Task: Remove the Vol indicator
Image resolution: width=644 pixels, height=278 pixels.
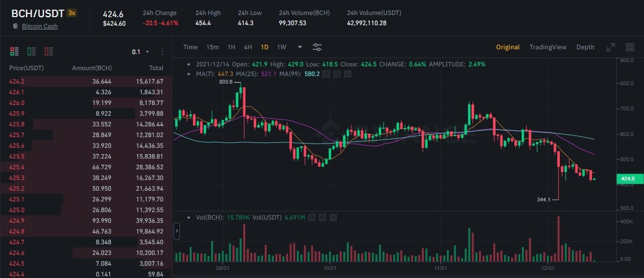Action: click(x=332, y=217)
